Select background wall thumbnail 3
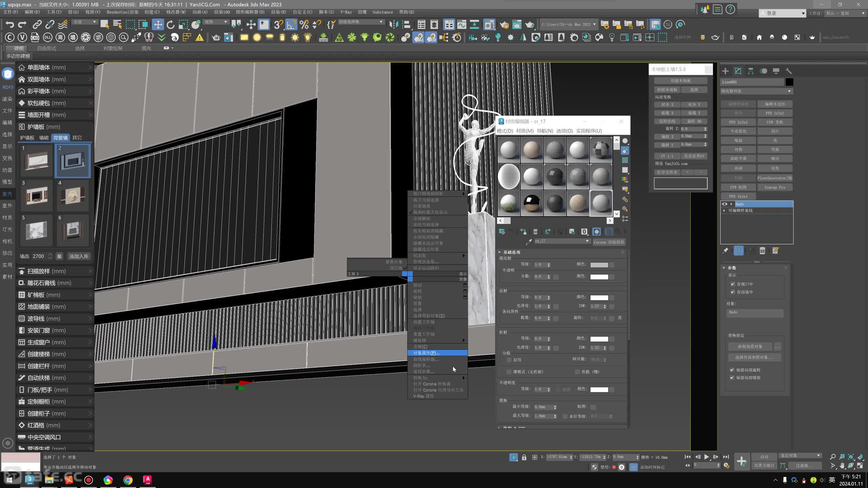868x488 pixels. [36, 196]
